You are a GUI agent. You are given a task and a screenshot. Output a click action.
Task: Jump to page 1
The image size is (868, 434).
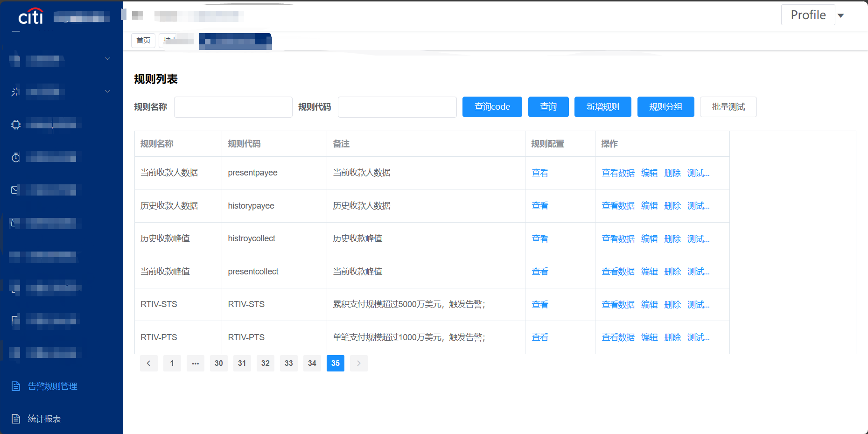[172, 363]
